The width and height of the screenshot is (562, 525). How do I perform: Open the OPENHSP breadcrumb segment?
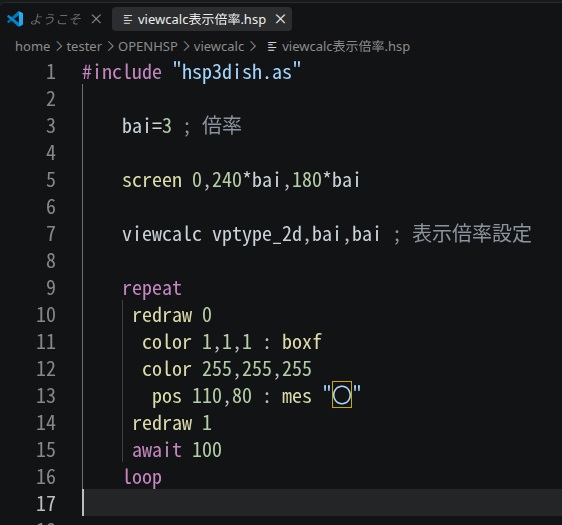148,47
